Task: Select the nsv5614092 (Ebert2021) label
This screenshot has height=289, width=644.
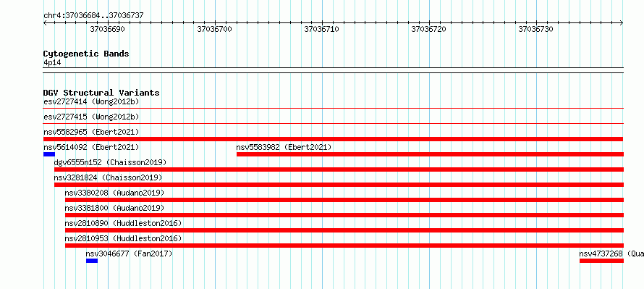Action: coord(91,147)
